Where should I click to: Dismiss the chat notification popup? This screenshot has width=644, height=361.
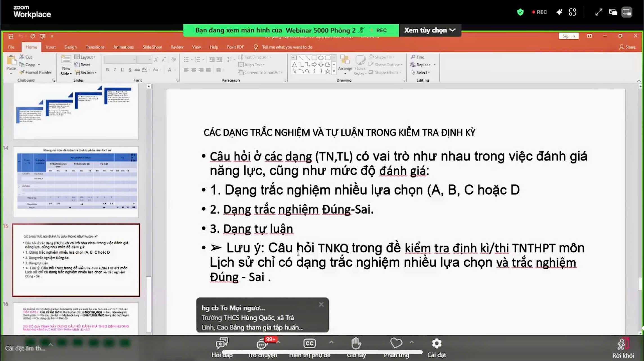(321, 304)
